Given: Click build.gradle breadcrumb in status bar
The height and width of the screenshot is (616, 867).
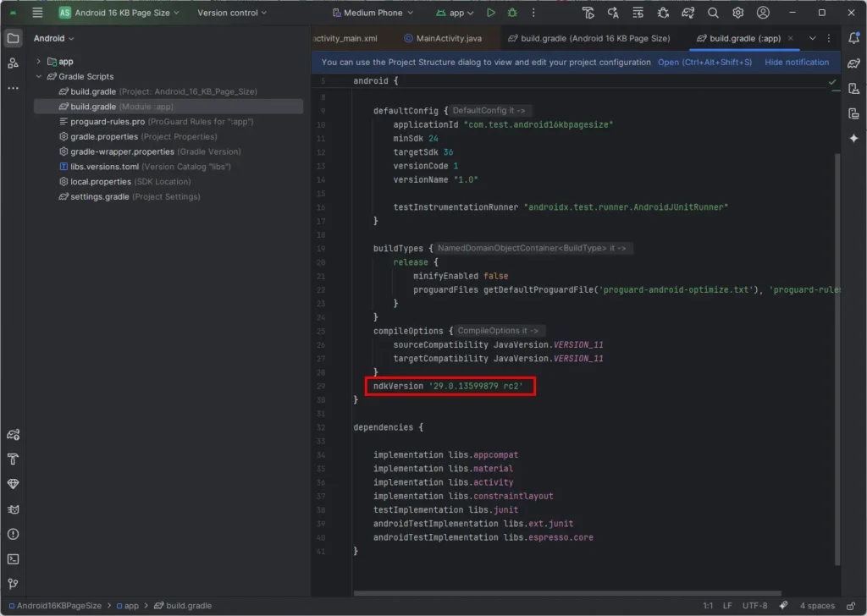Looking at the screenshot, I should 183,606.
